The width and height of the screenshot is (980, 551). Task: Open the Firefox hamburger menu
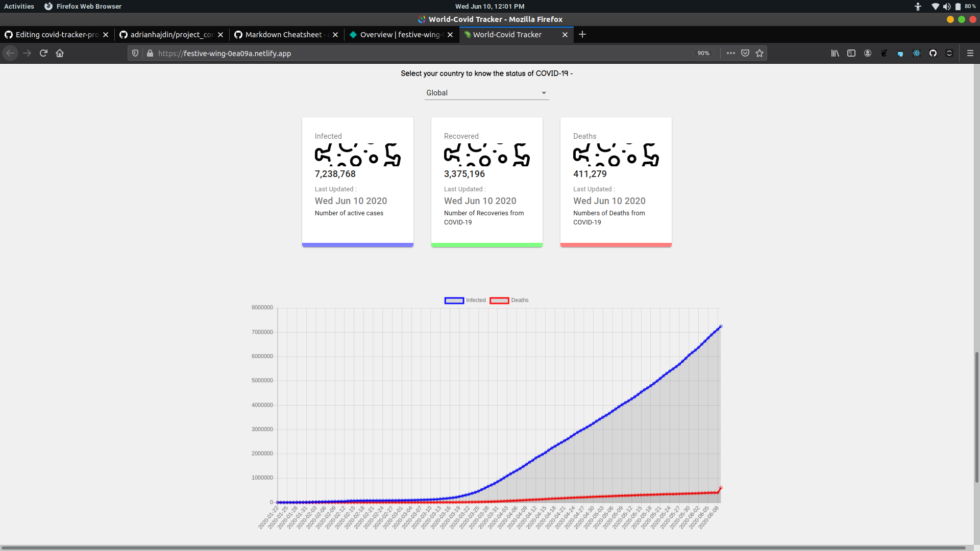pyautogui.click(x=970, y=53)
